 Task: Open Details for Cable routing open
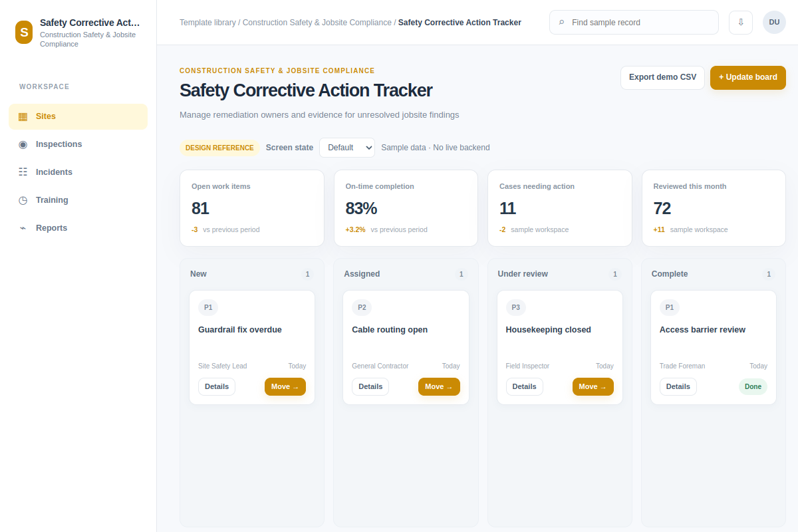tap(370, 386)
